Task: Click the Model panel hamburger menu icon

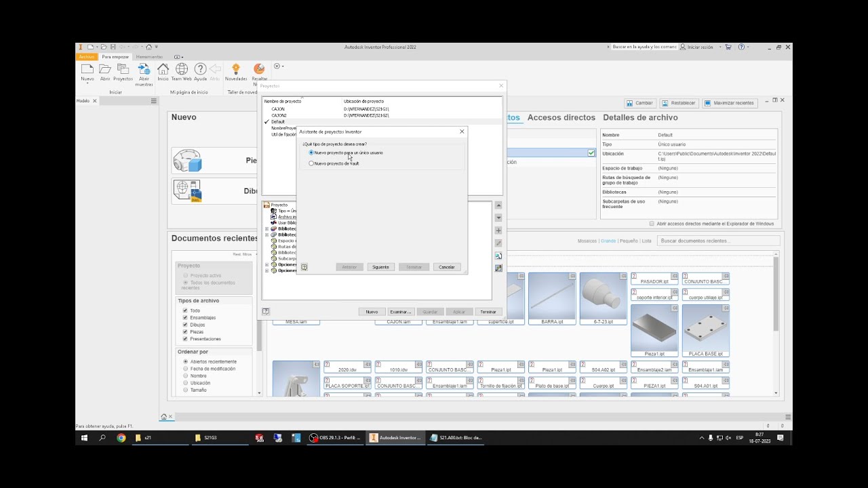Action: coord(154,101)
